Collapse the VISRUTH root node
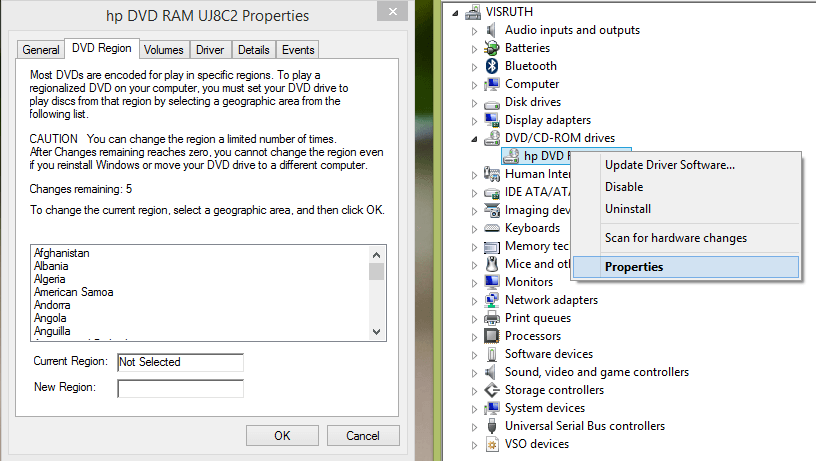Viewport: 816px width, 461px height. click(455, 13)
